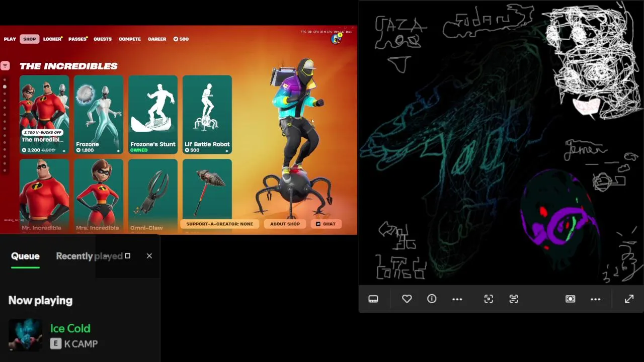
Task: Select the Mr. Incredible outfit card
Action: point(44,196)
